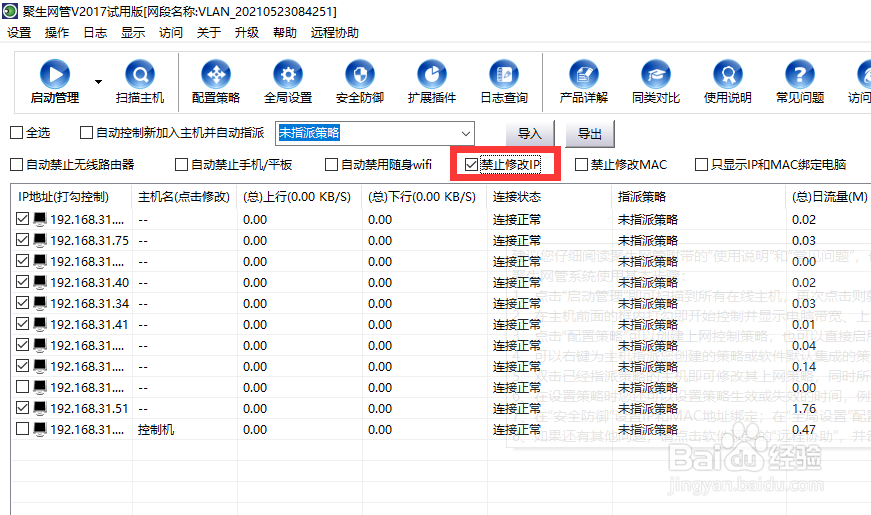Sort by IP地址(打勾控制) column header
Image resolution: width=871 pixels, height=515 pixels.
click(x=71, y=197)
